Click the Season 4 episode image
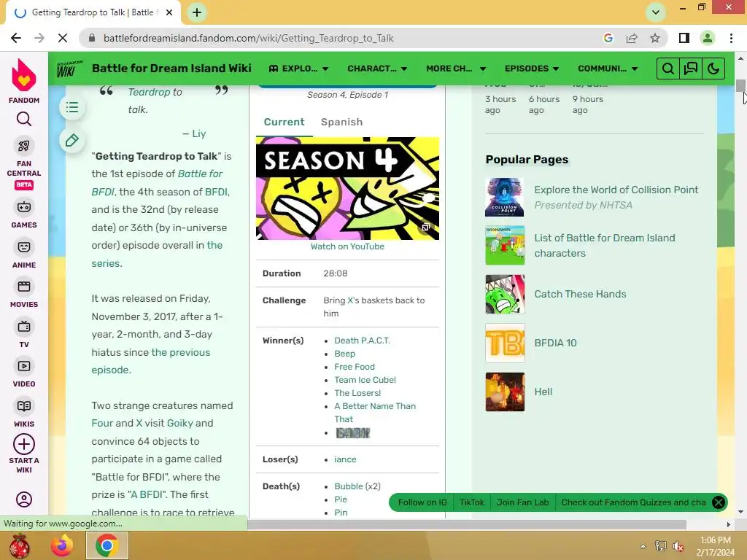 click(347, 188)
